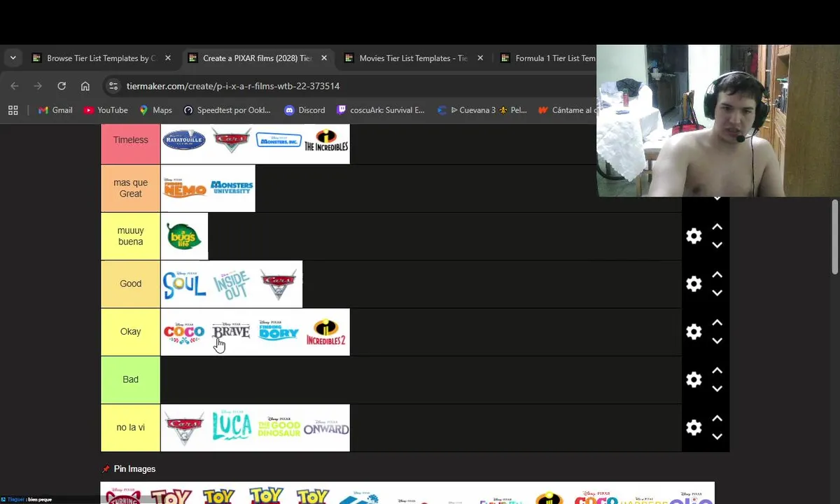Image resolution: width=840 pixels, height=504 pixels.
Task: Select the Ratatouille logo in Timeless
Action: [184, 141]
